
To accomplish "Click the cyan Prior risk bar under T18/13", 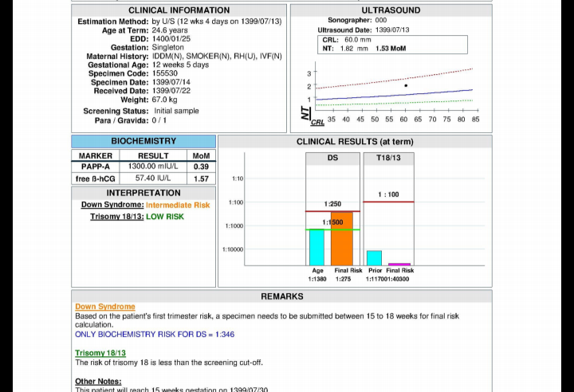I will pyautogui.click(x=374, y=257).
